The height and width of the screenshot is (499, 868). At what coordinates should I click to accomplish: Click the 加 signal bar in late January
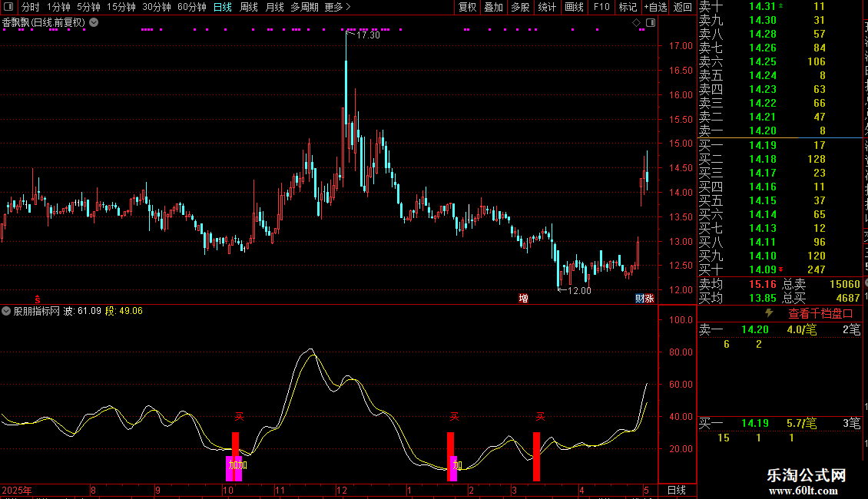tap(457, 465)
